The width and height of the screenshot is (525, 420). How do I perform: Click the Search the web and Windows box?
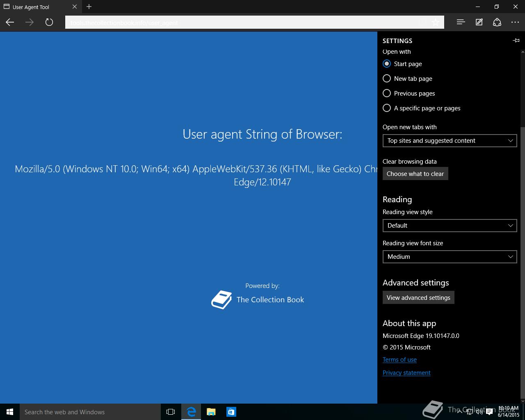pyautogui.click(x=90, y=412)
